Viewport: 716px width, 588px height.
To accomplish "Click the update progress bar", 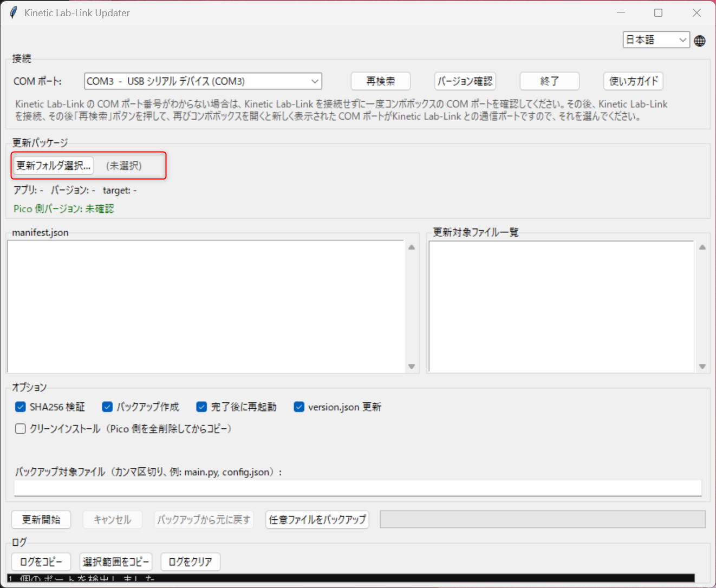I will click(x=543, y=519).
